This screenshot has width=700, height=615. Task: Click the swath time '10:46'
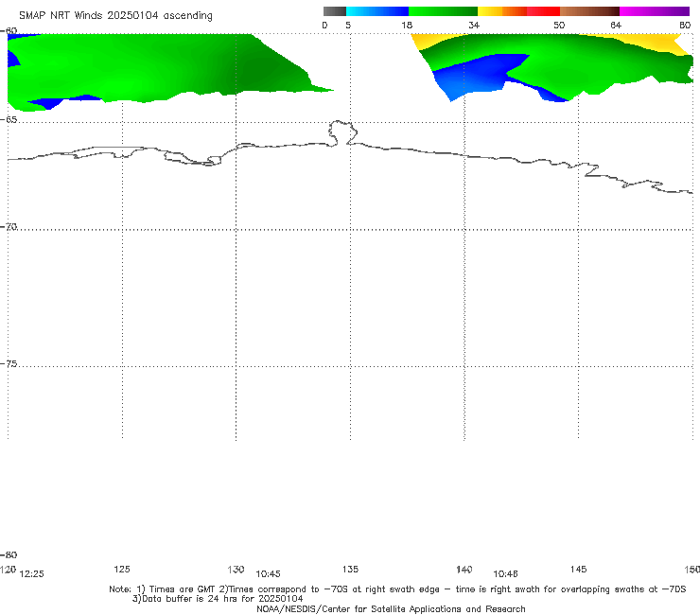pyautogui.click(x=505, y=574)
